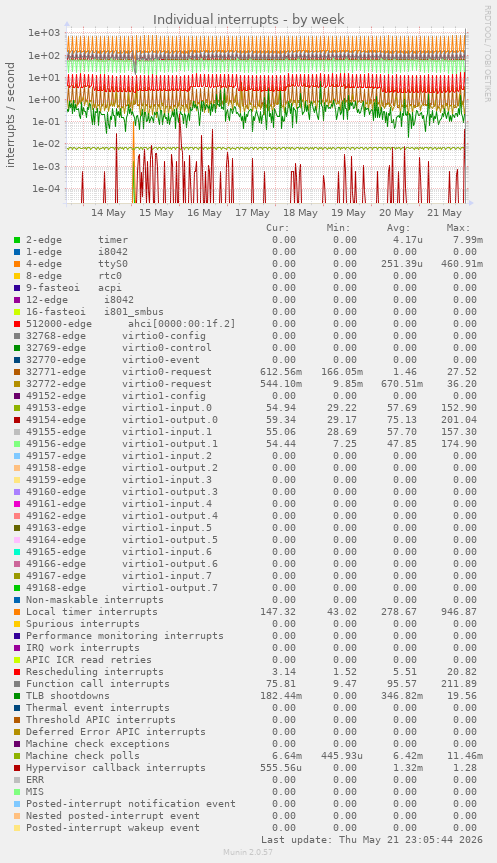Click the 17 May date axis label
This screenshot has height=863, width=497.
(252, 212)
